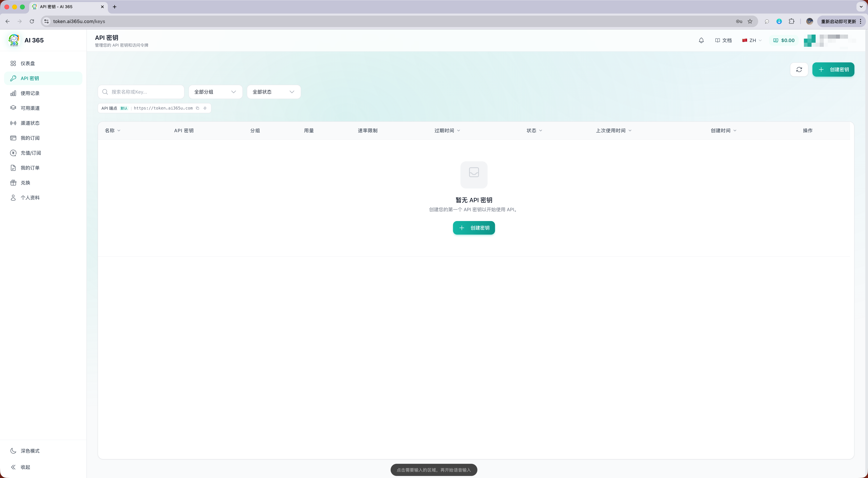This screenshot has width=868, height=478.
Task: Bookmark this page with star icon
Action: [750, 21]
